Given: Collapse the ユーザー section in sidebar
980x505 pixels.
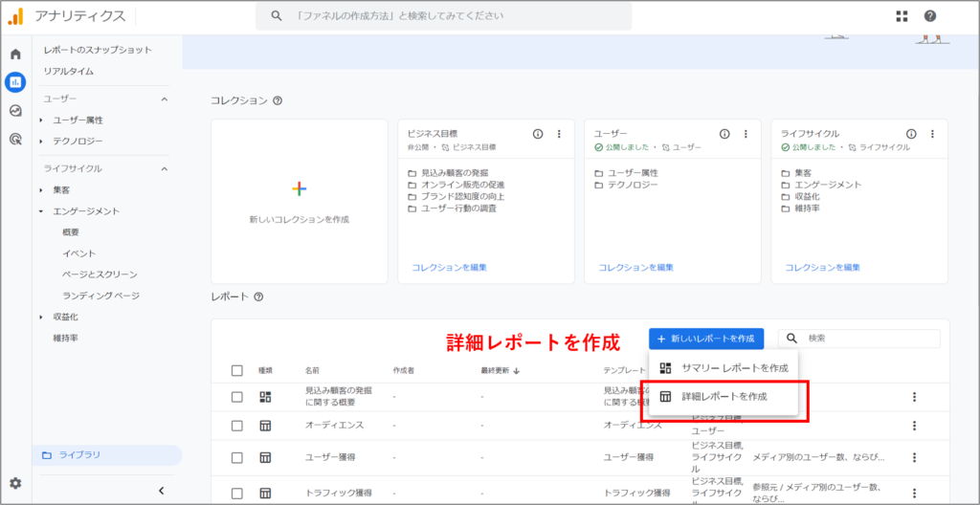Looking at the screenshot, I should pyautogui.click(x=165, y=99).
